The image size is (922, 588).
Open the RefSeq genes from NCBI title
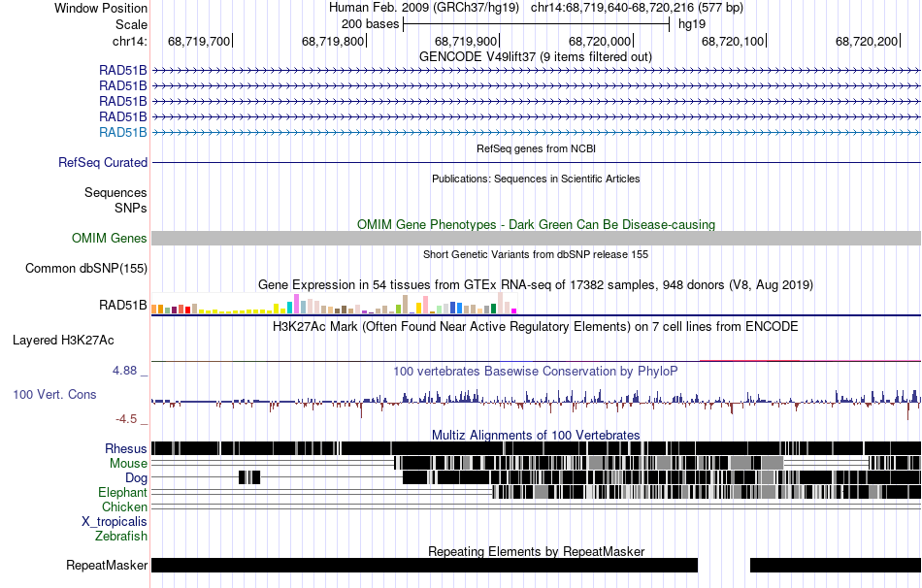point(536,148)
